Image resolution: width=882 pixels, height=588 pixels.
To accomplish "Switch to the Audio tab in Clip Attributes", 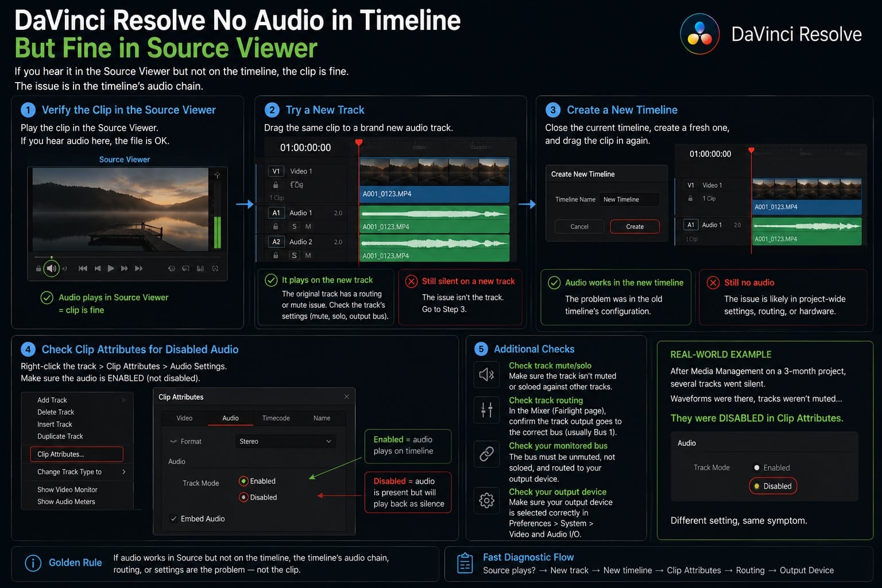I will 230,418.
